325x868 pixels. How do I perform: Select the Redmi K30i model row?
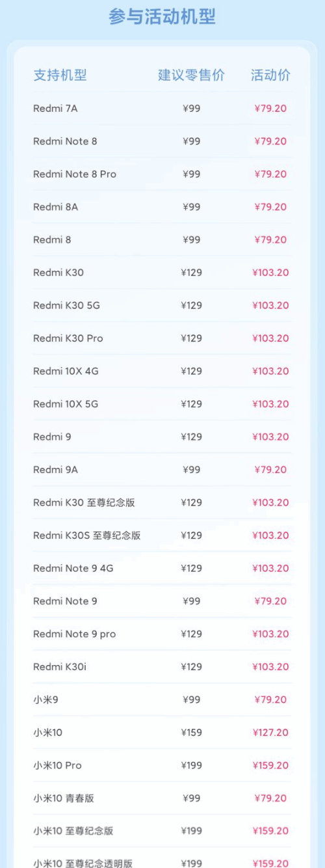162,667
